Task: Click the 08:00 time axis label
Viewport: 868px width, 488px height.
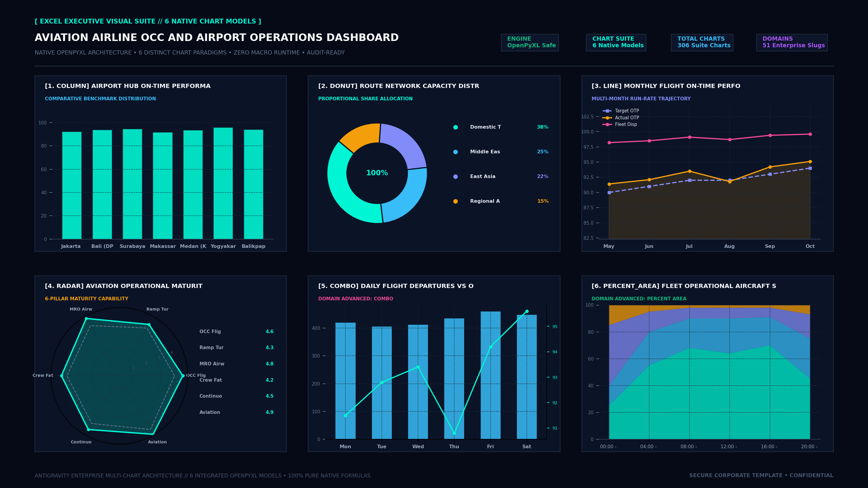Action: click(x=689, y=446)
